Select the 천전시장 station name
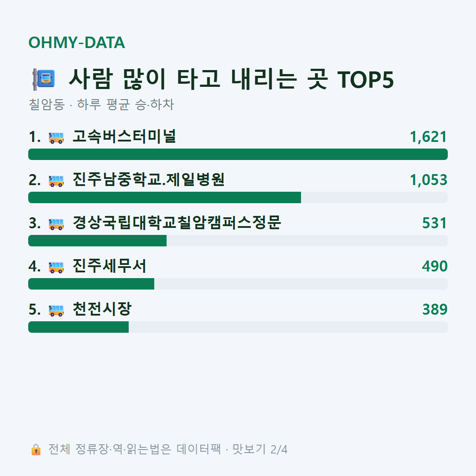This screenshot has height=476, width=476. (102, 309)
